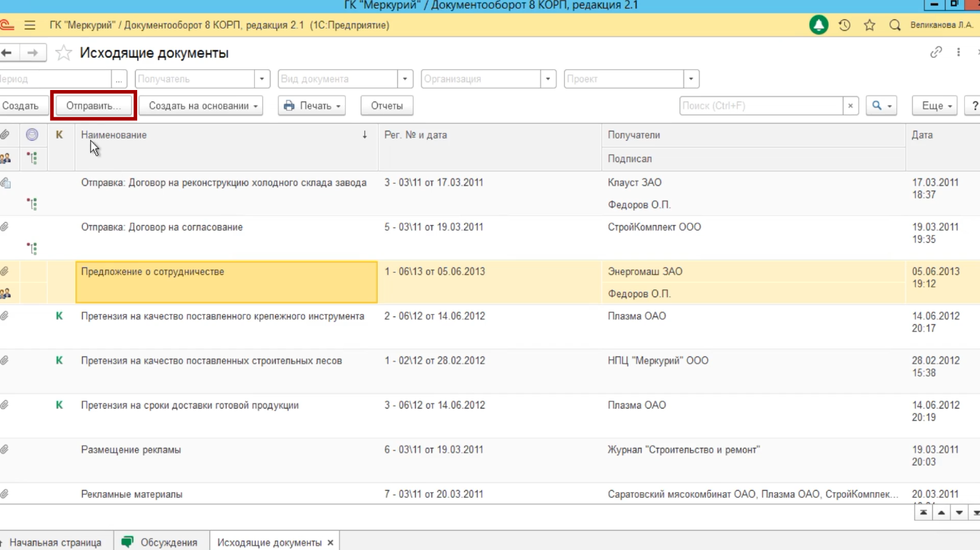Sort by Рег. № и дата header
This screenshot has width=980, height=550.
pos(489,135)
